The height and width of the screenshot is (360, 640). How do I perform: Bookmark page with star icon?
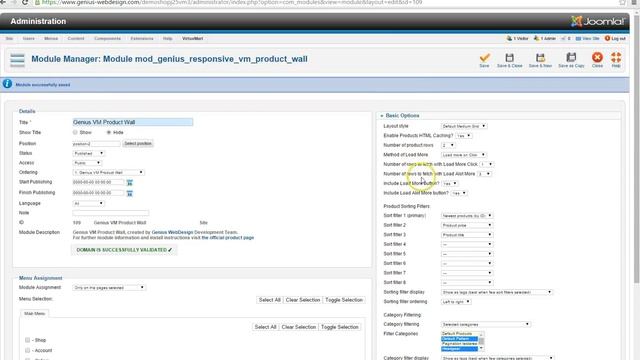[622, 2]
